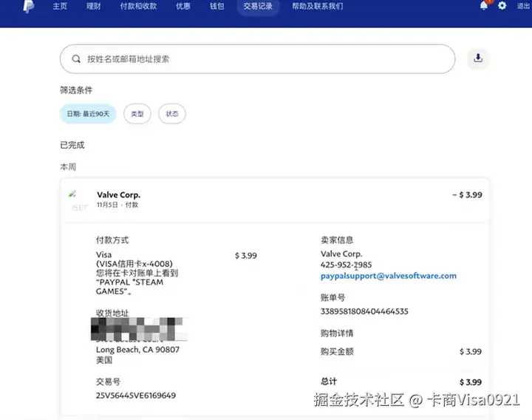Screen dimensions: 532x420
Task: Open the 付款和收款 menu item
Action: click(x=138, y=6)
